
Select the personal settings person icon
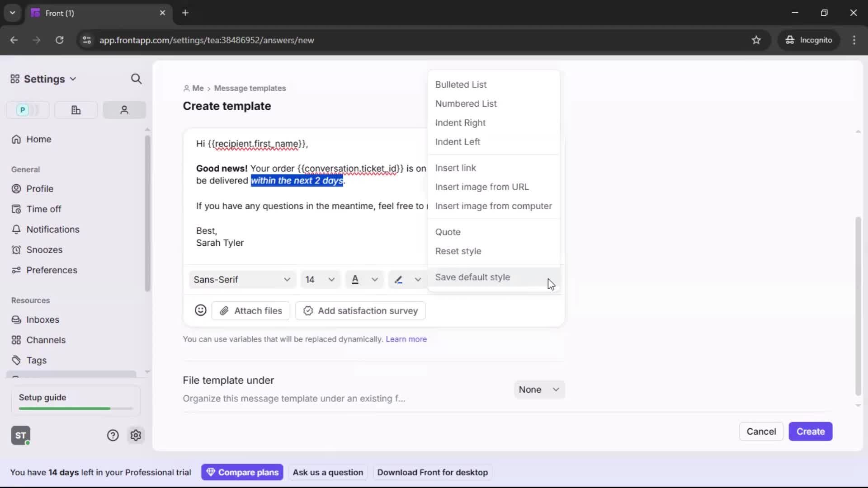pos(124,110)
